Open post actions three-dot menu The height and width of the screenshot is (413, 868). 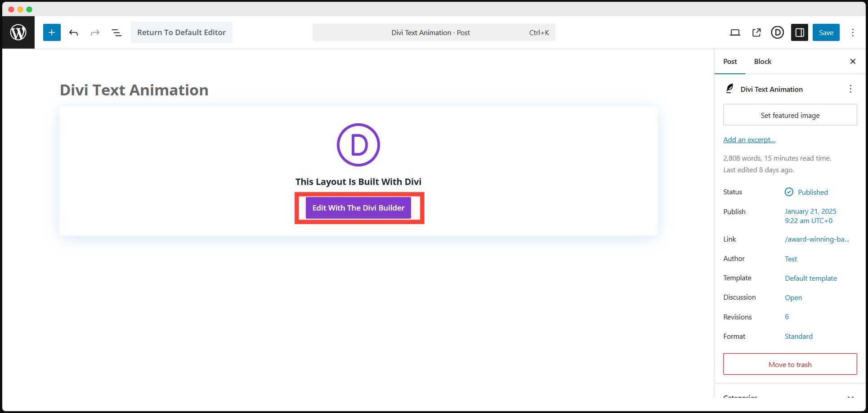tap(850, 89)
